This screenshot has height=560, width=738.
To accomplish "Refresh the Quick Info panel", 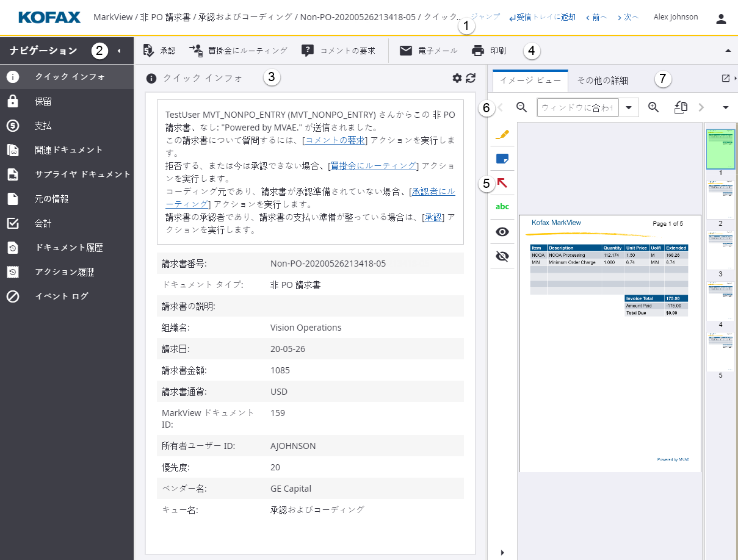I will click(470, 78).
